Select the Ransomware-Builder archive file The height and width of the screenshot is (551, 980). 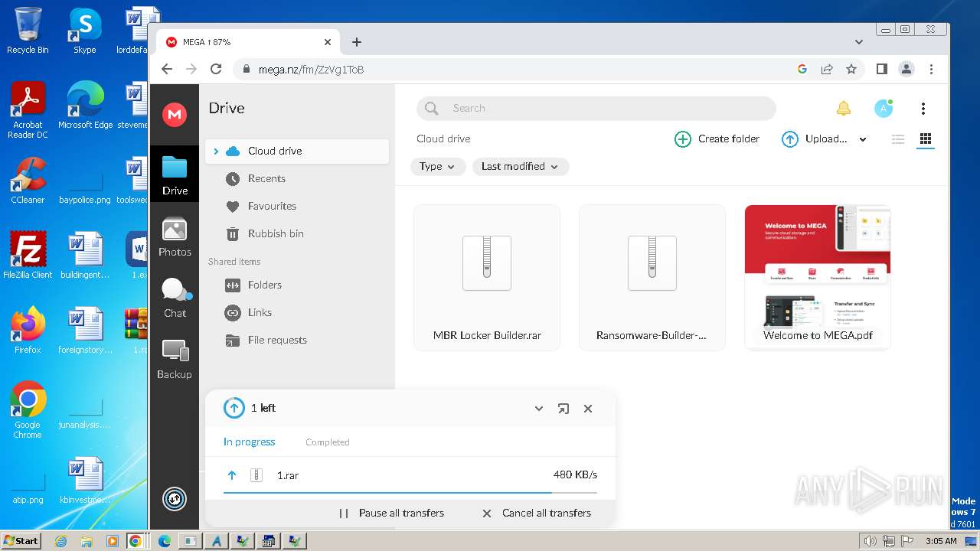click(x=652, y=278)
